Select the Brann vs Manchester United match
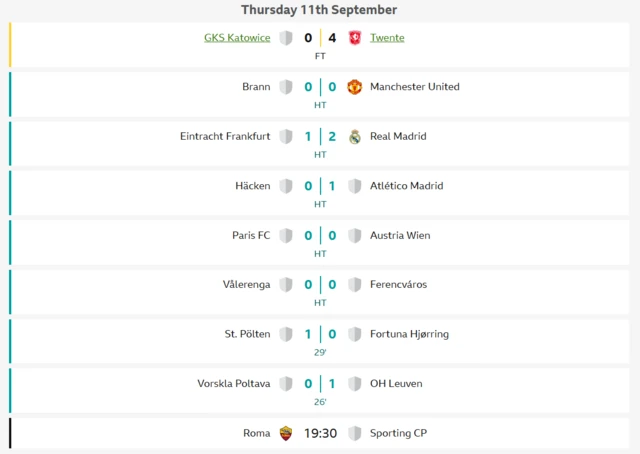The height and width of the screenshot is (454, 640). (x=320, y=94)
